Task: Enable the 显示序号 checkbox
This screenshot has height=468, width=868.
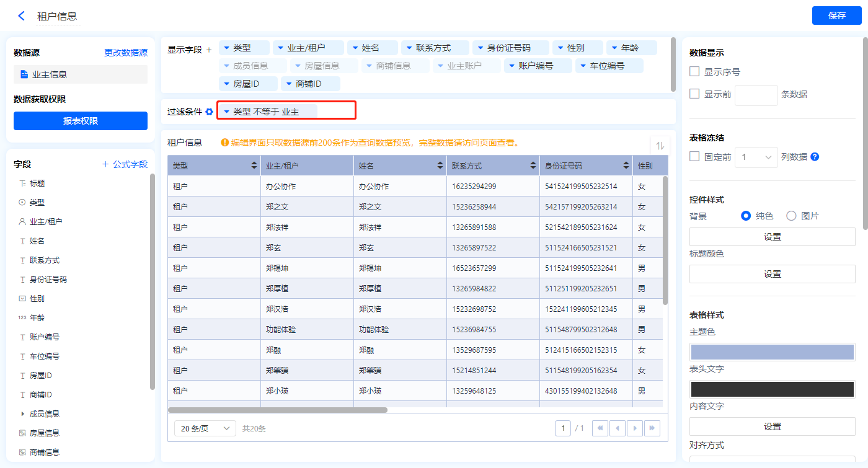Action: [695, 72]
